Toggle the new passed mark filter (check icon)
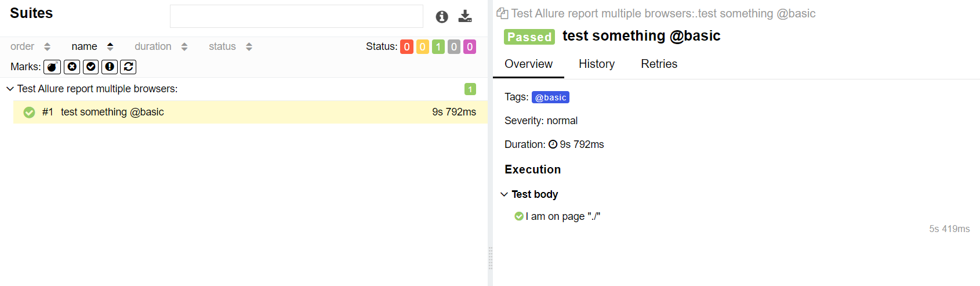 pyautogui.click(x=91, y=67)
